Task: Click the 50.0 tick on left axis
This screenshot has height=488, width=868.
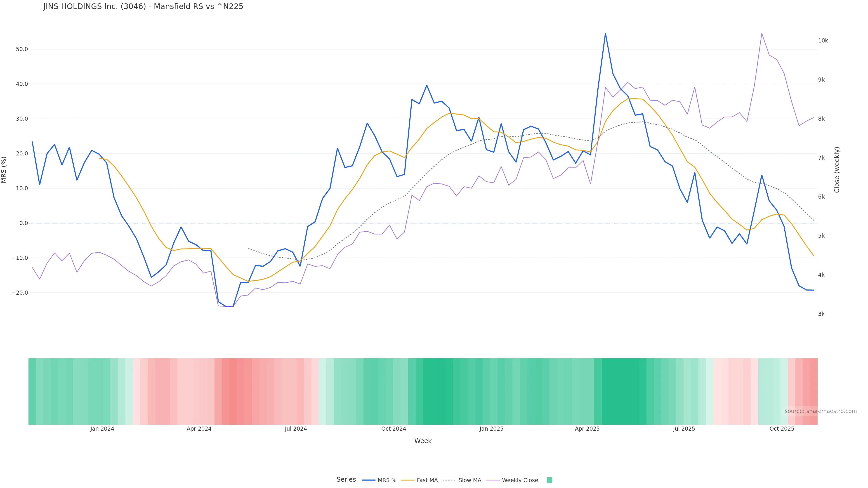Action: click(x=22, y=49)
